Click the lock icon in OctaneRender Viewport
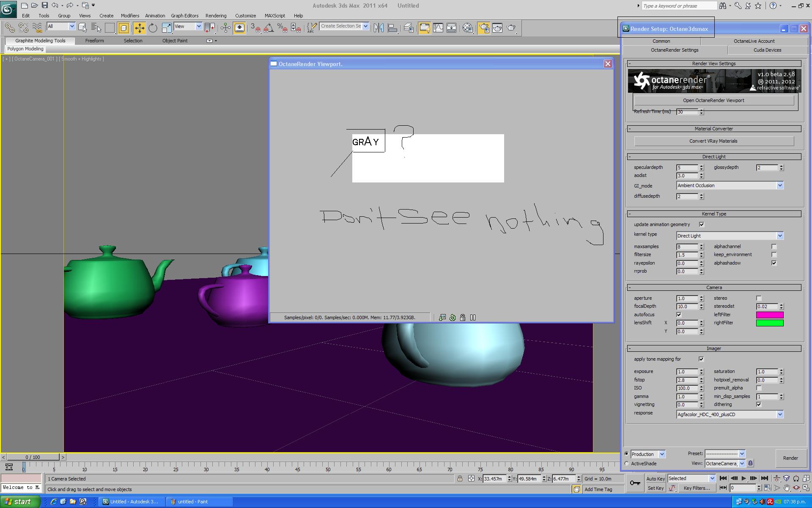The width and height of the screenshot is (812, 508). tap(463, 317)
